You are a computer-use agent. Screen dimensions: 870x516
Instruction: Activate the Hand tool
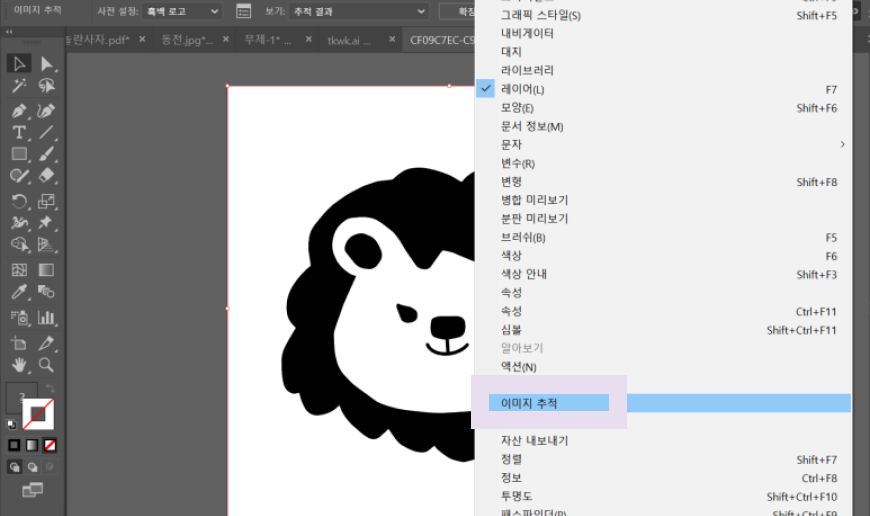coord(18,365)
